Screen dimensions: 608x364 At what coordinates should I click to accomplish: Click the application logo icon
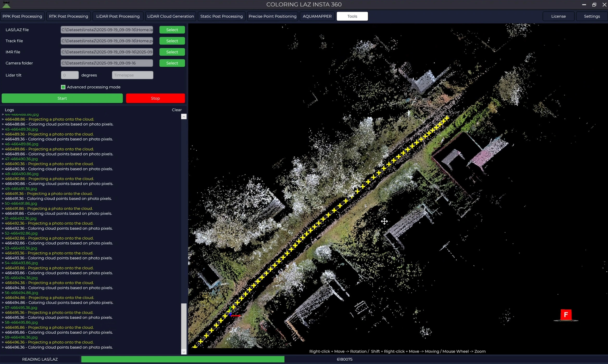click(x=6, y=4)
